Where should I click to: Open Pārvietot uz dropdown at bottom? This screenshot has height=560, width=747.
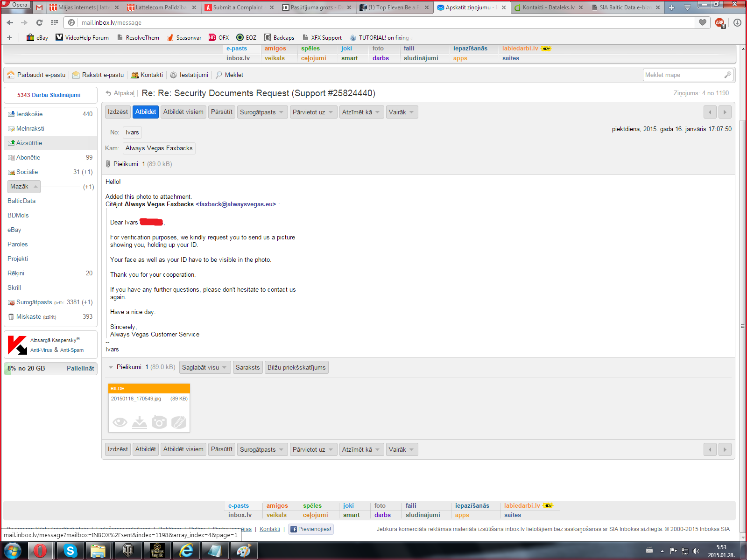point(313,449)
